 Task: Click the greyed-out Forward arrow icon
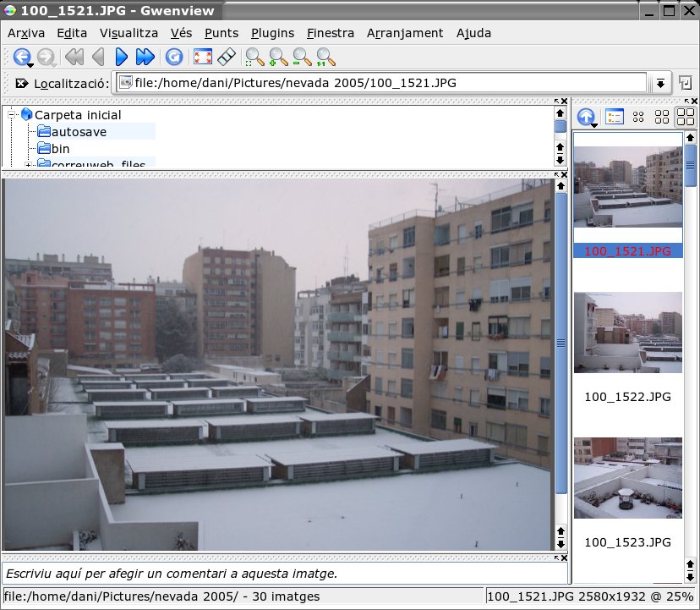[x=45, y=57]
